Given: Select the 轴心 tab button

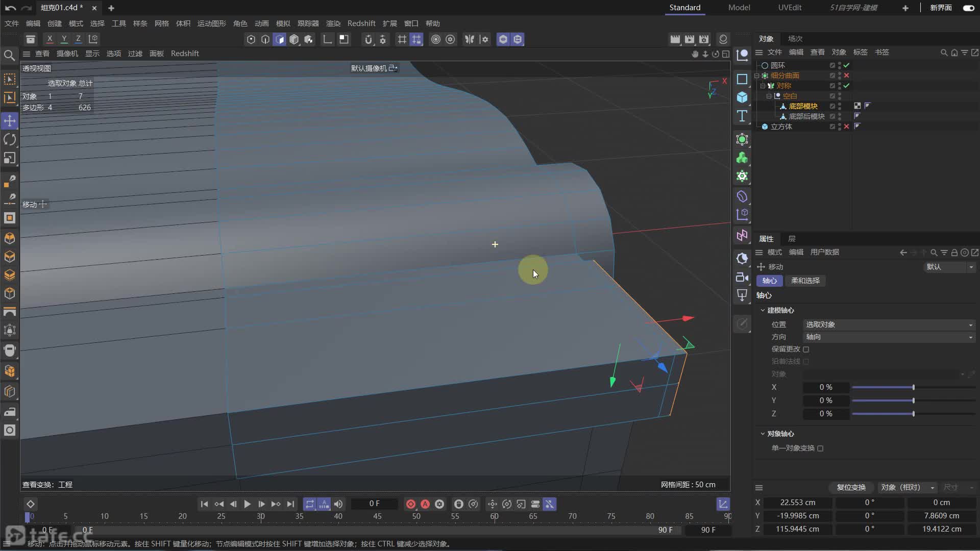Looking at the screenshot, I should coord(770,281).
